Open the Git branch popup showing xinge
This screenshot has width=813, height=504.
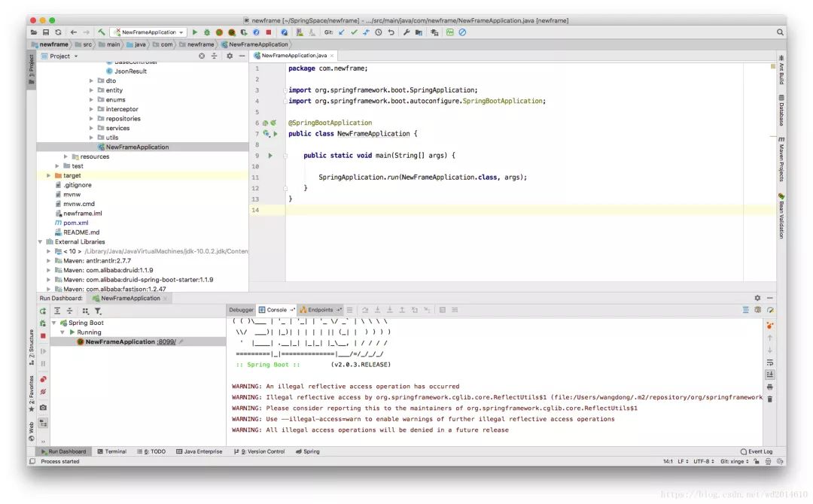click(x=734, y=460)
